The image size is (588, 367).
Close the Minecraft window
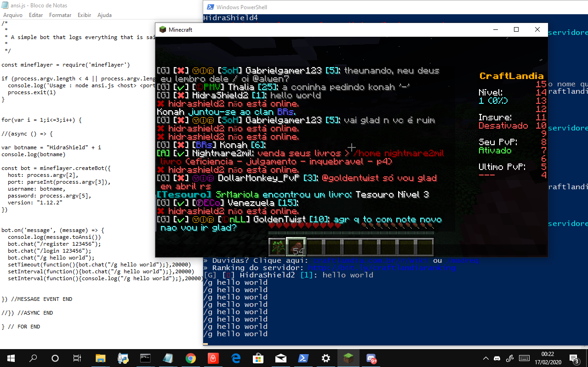pyautogui.click(x=537, y=30)
